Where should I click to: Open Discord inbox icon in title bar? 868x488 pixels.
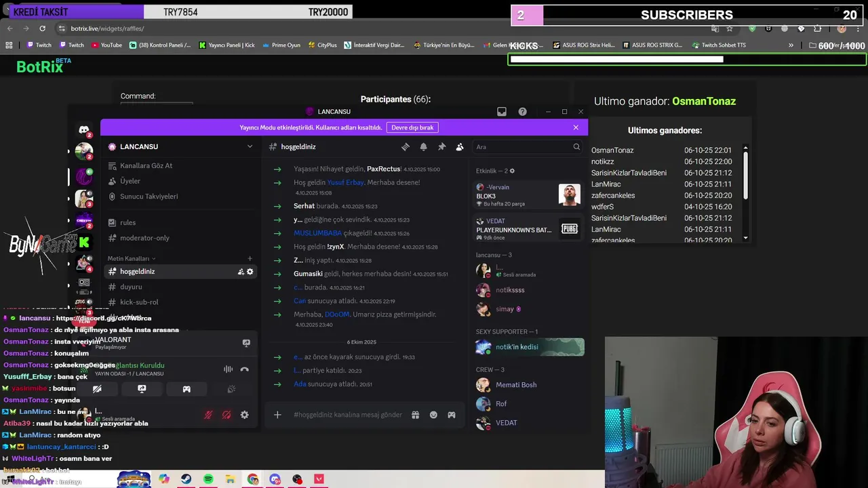502,112
